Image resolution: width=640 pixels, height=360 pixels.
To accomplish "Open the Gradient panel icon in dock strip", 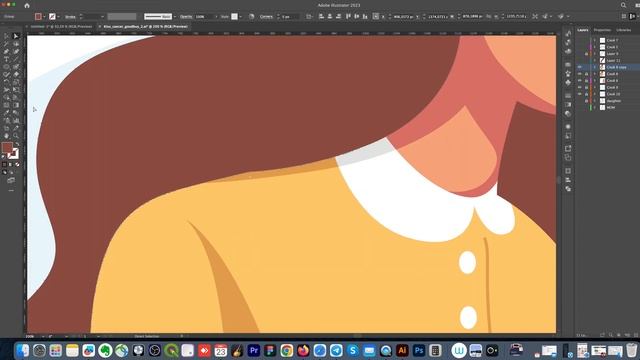I will coord(568,104).
